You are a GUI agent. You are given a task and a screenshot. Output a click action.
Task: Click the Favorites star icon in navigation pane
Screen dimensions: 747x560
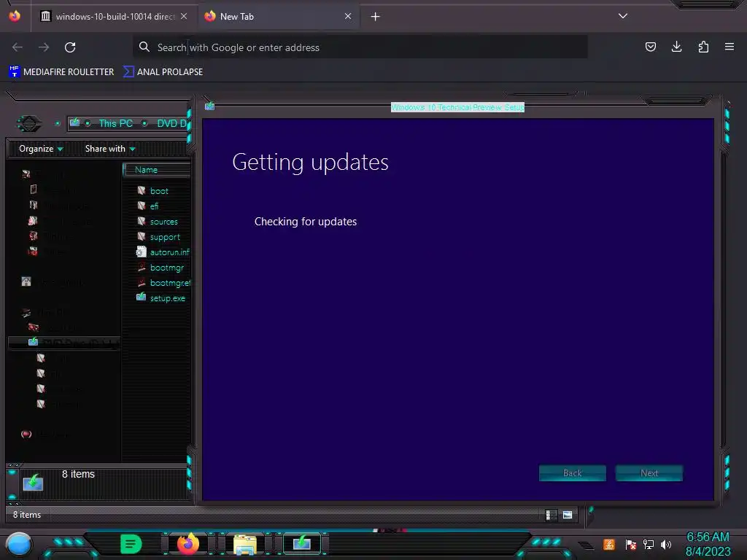click(x=26, y=174)
